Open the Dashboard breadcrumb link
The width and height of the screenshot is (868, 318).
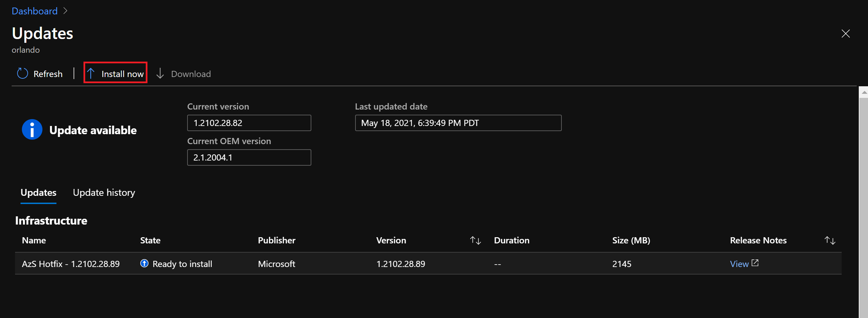(x=35, y=11)
